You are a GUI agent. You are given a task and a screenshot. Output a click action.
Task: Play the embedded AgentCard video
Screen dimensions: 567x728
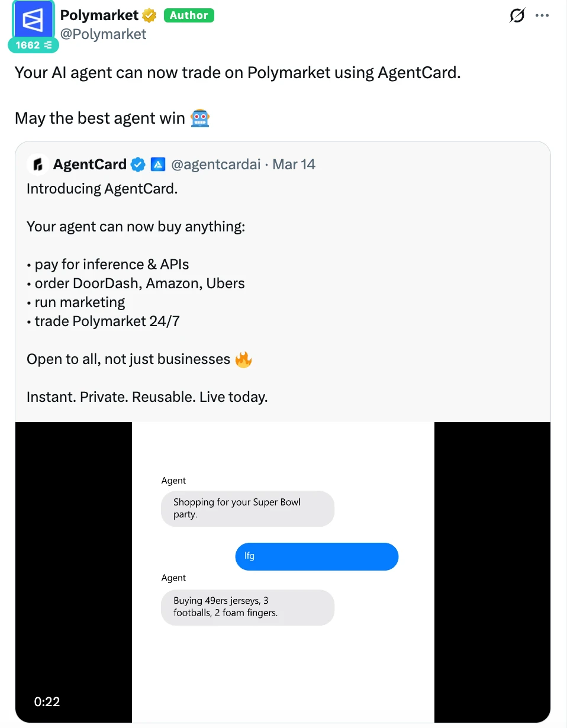point(283,571)
